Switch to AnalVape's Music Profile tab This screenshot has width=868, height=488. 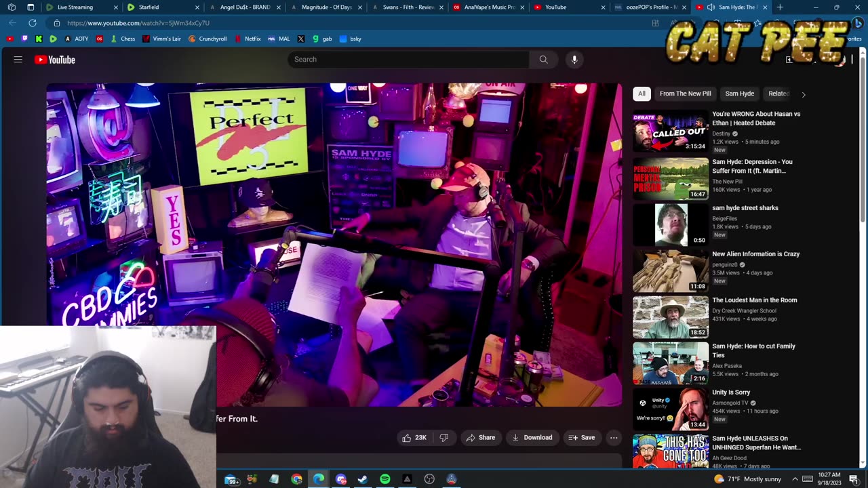tap(488, 7)
